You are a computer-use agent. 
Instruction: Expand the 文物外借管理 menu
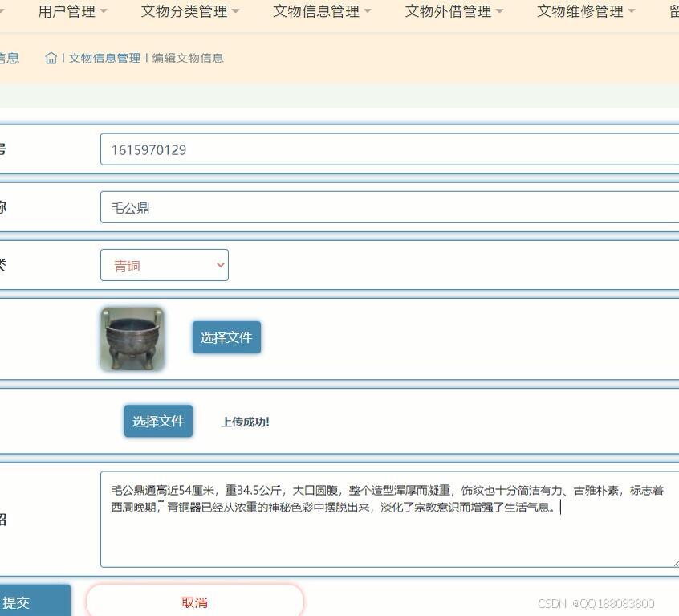click(448, 12)
